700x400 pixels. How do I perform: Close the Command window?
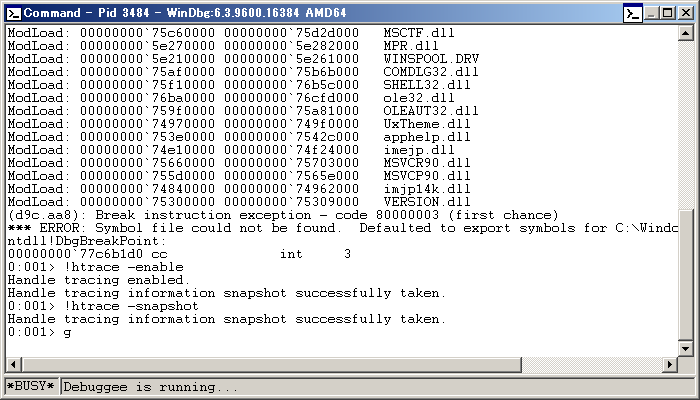click(x=685, y=13)
